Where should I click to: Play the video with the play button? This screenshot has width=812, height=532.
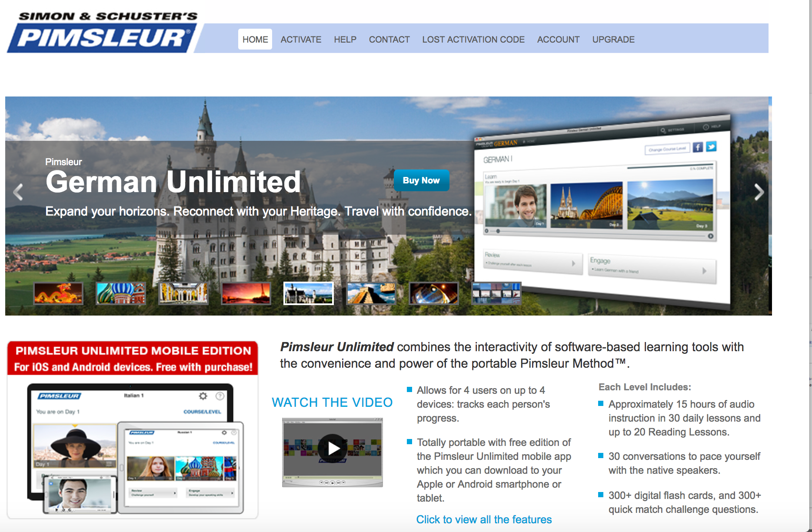[333, 448]
